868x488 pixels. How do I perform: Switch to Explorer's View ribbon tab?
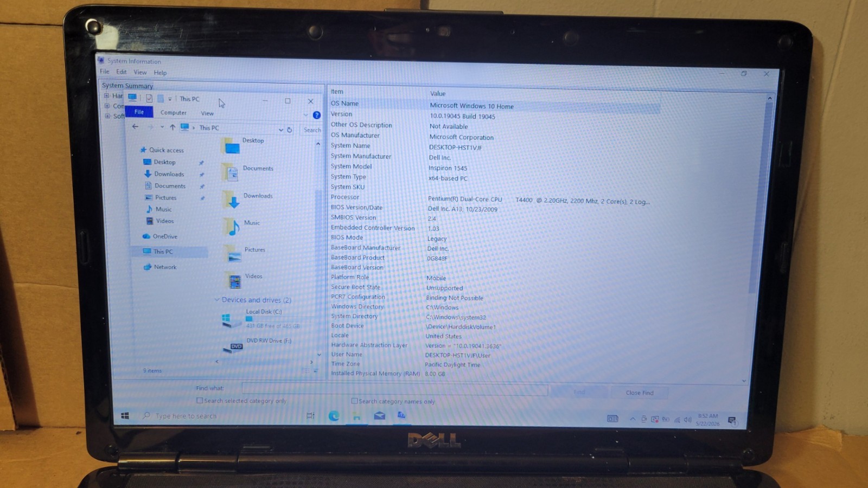(x=207, y=113)
